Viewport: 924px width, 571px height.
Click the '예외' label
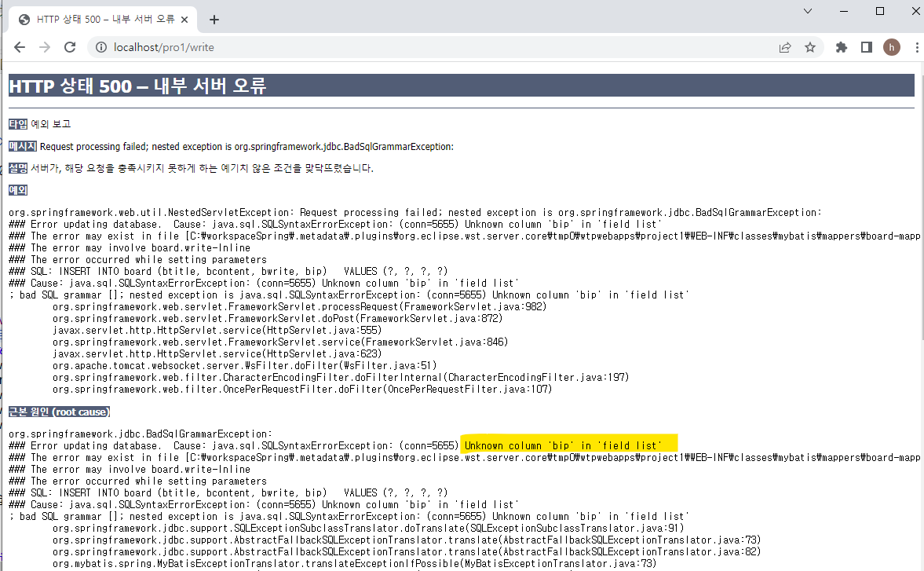[x=18, y=190]
